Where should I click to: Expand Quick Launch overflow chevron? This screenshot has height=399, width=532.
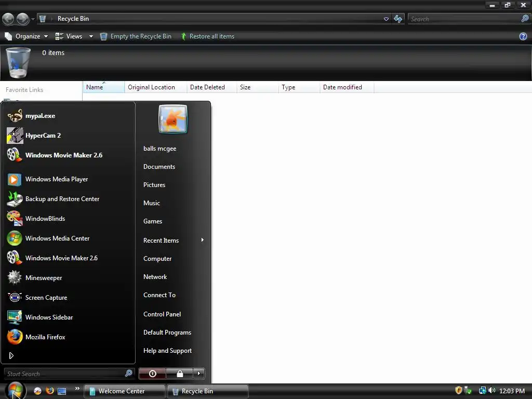point(77,389)
